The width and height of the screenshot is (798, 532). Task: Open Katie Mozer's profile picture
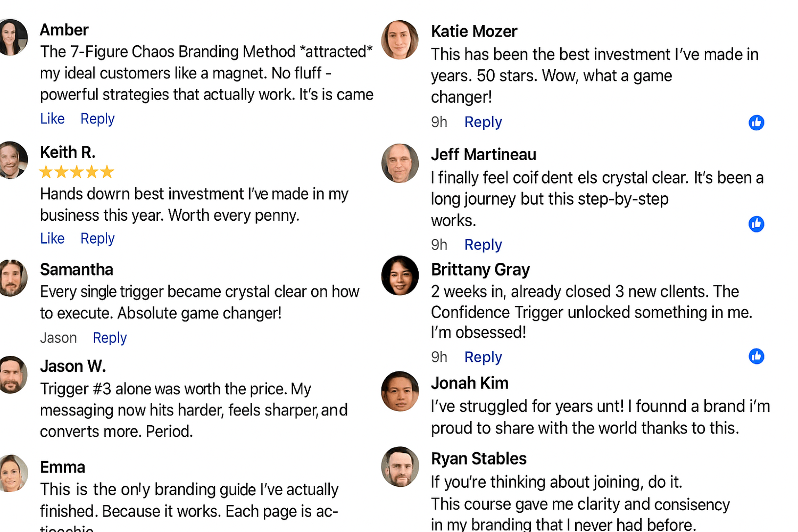400,40
